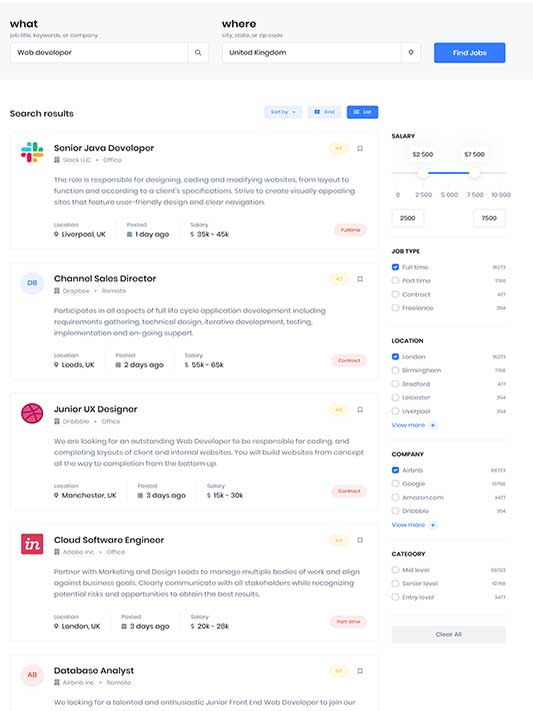This screenshot has height=711, width=533.
Task: Click the Find Jobs button
Action: pos(469,53)
